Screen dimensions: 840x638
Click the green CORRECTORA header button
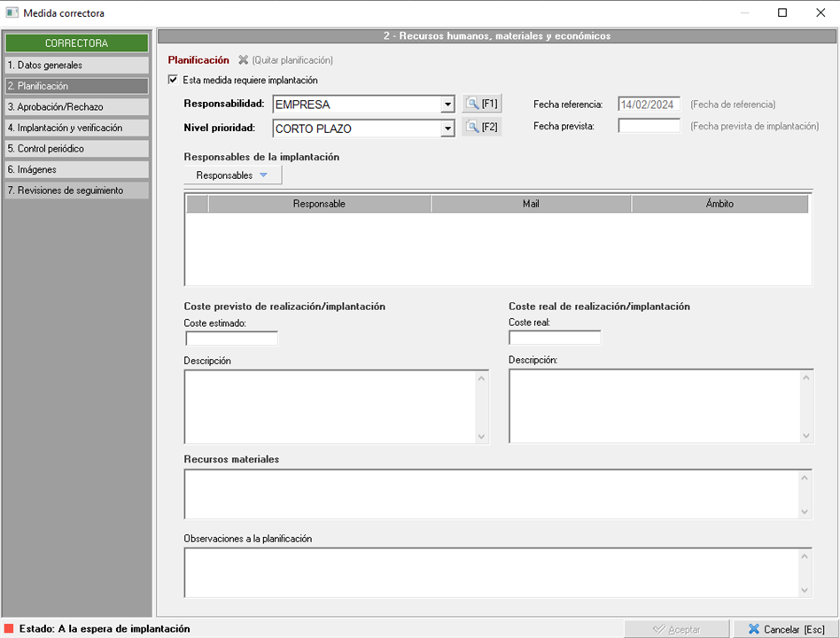coord(76,43)
